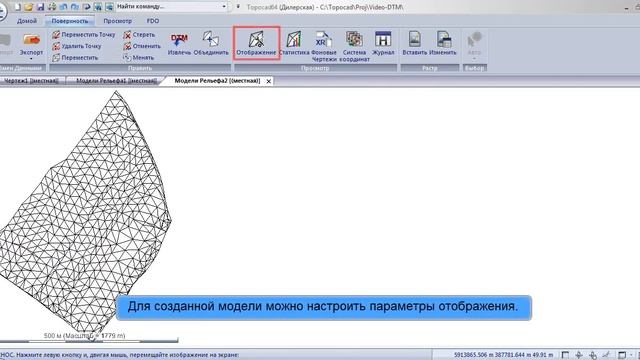The height and width of the screenshot is (360, 640).
Task: Click the coordinates readout in status bar
Action: point(503,355)
